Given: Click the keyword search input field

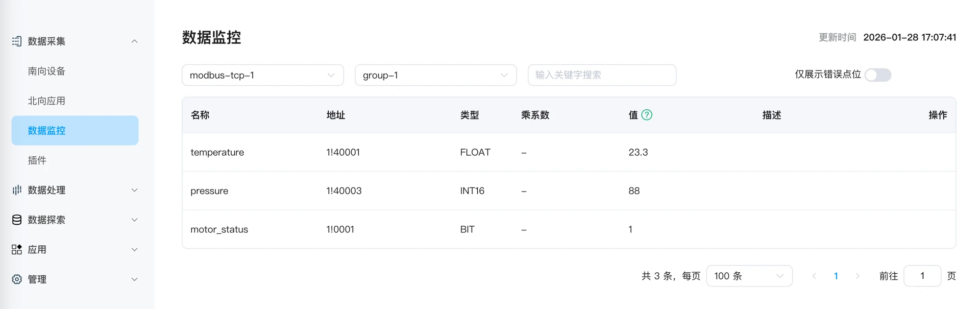Looking at the screenshot, I should [602, 75].
